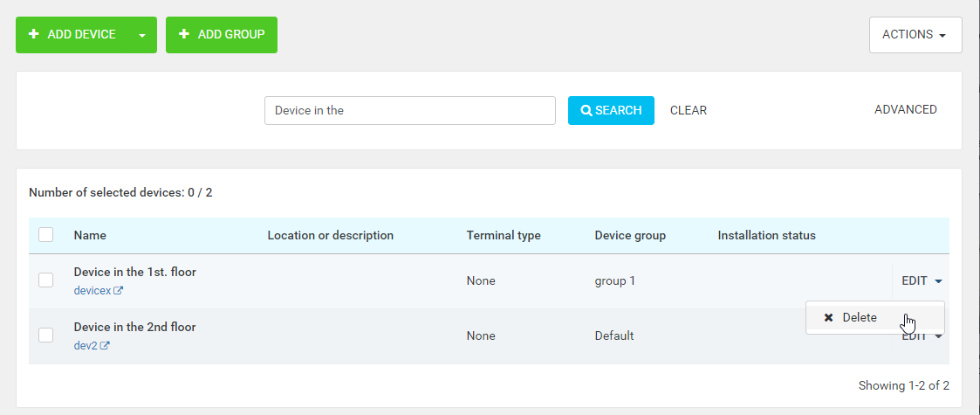
Task: Click the plus icon on ADD DEVICE
Action: coord(33,35)
